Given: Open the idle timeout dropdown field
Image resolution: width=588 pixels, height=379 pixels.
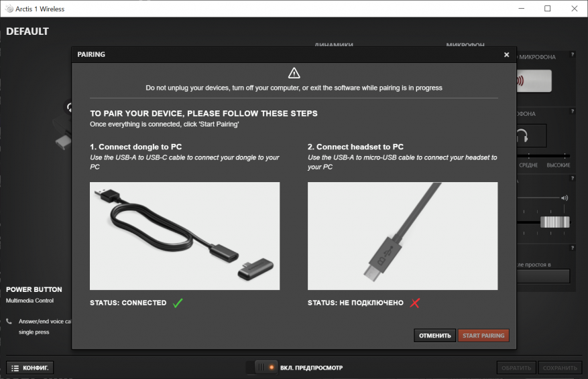Looking at the screenshot, I should (x=543, y=277).
